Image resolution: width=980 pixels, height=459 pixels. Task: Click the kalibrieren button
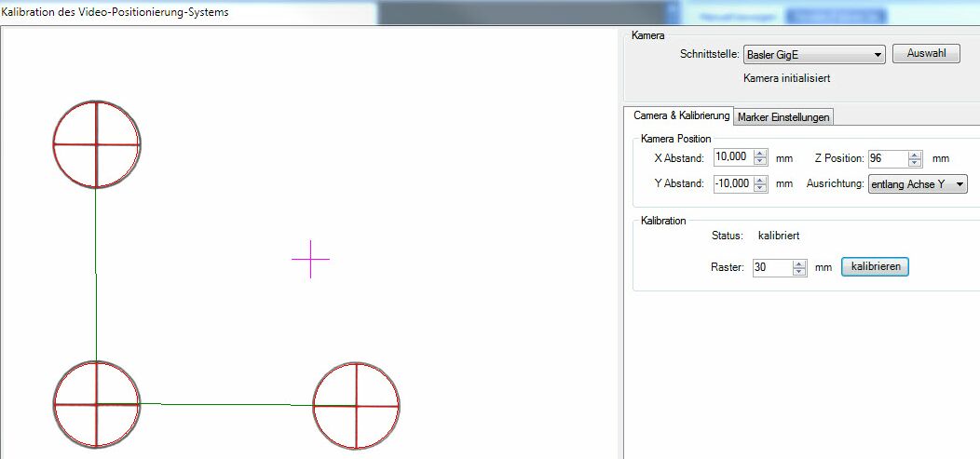coord(874,267)
